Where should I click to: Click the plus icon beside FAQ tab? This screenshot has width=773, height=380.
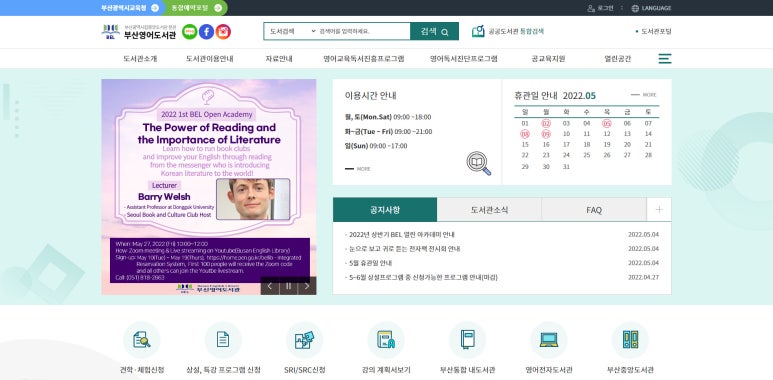pyautogui.click(x=659, y=209)
